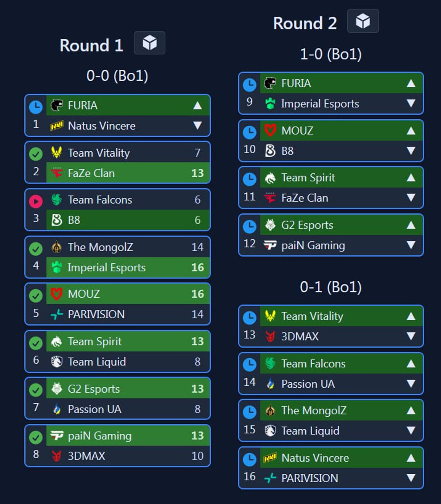Screen dimensions: 441x504
Task: Click the clock icon on match 12
Action: pos(249,227)
